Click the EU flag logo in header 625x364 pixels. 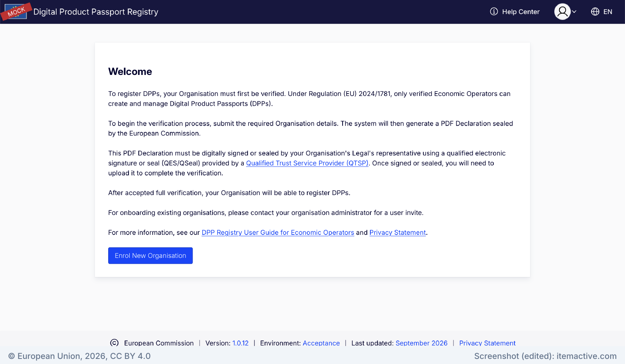16,11
